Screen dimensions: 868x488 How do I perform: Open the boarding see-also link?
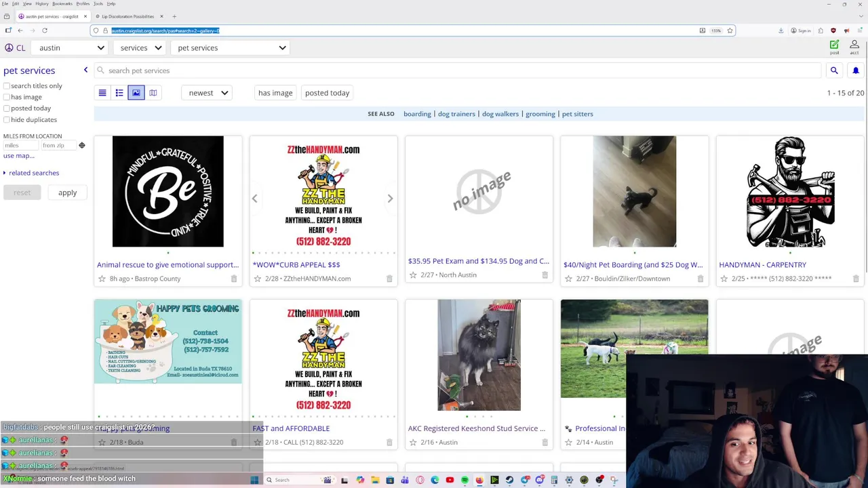pyautogui.click(x=417, y=114)
